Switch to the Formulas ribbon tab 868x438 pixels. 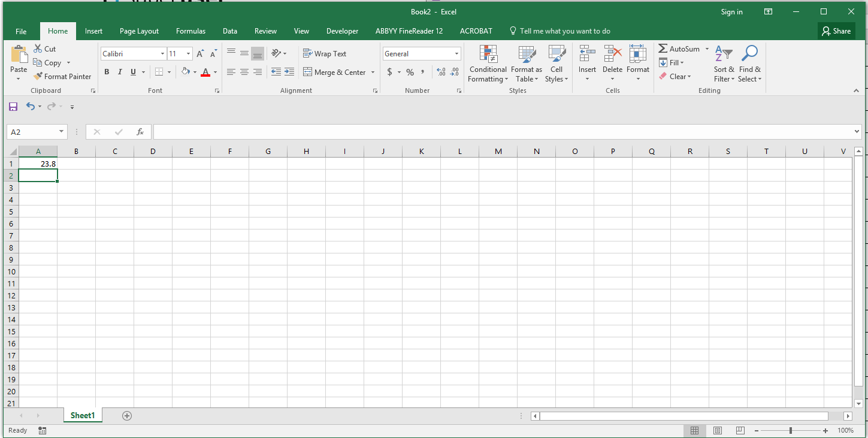(x=190, y=31)
